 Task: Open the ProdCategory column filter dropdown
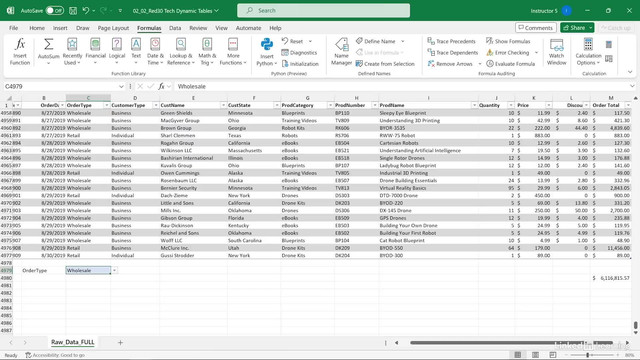point(330,105)
